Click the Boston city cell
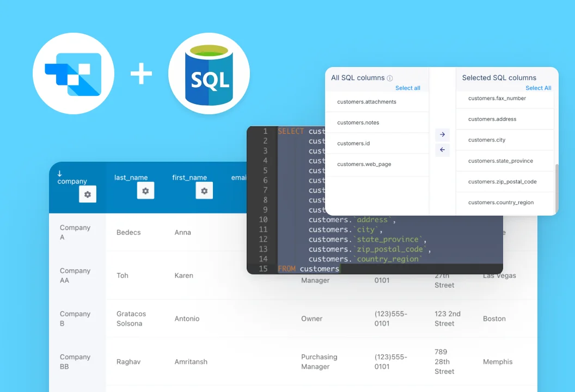 pyautogui.click(x=494, y=318)
